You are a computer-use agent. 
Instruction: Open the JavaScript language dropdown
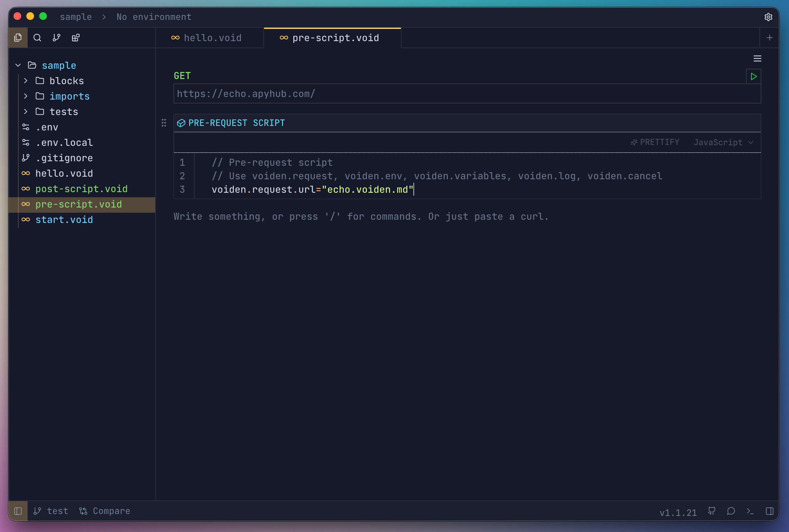tap(723, 143)
